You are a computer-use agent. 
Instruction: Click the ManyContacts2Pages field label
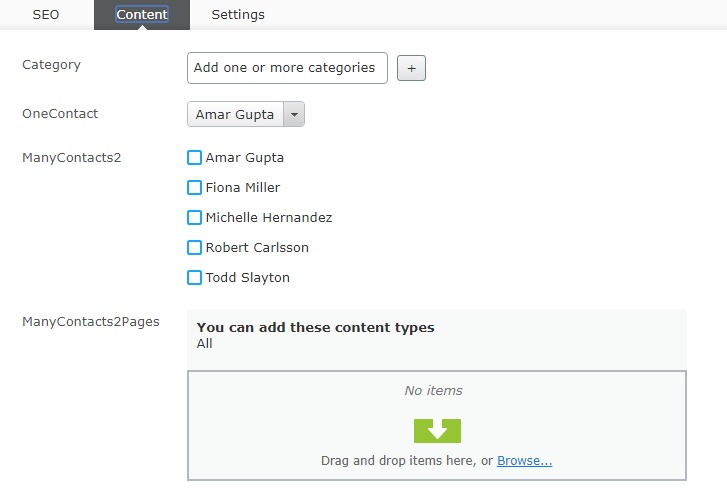tap(91, 322)
